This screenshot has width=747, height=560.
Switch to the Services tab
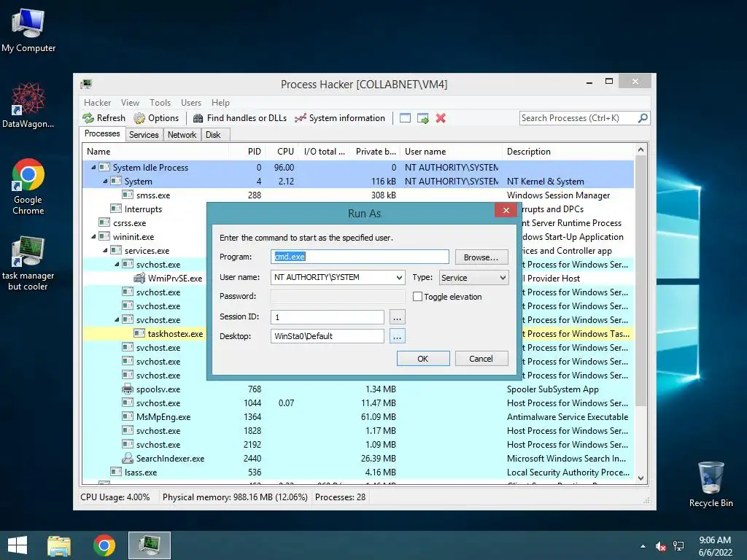point(144,135)
